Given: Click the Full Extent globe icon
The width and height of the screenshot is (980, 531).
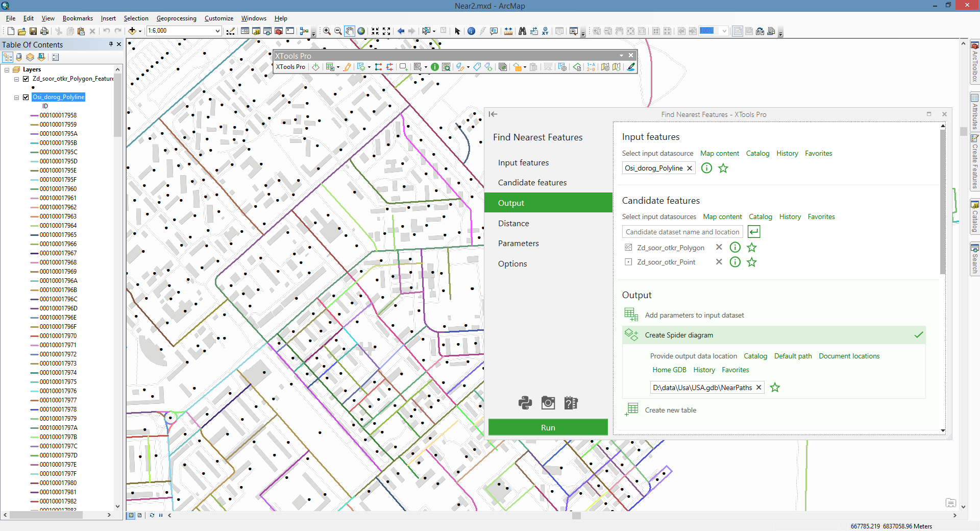Looking at the screenshot, I should 361,31.
